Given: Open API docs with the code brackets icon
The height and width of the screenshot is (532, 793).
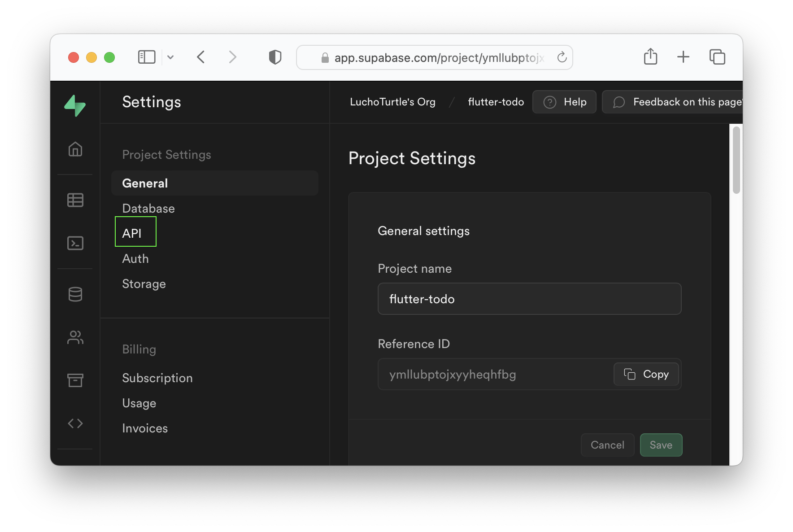Looking at the screenshot, I should (x=75, y=423).
